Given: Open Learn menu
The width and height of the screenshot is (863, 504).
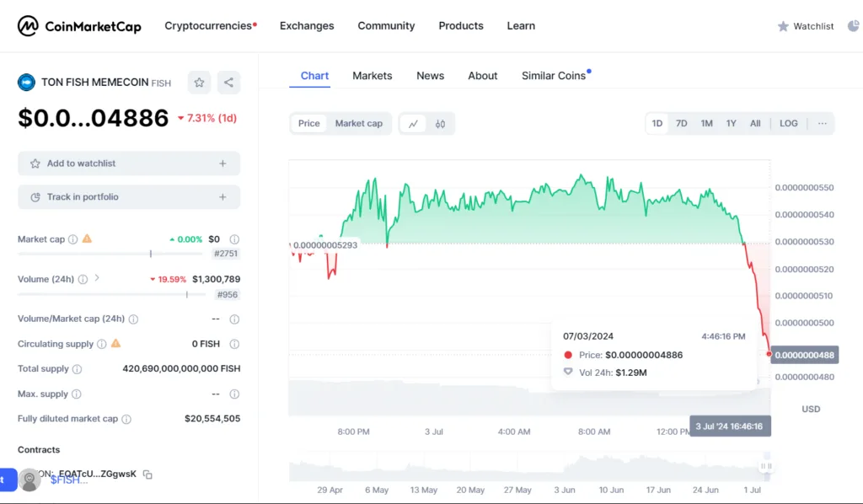Looking at the screenshot, I should (x=521, y=26).
